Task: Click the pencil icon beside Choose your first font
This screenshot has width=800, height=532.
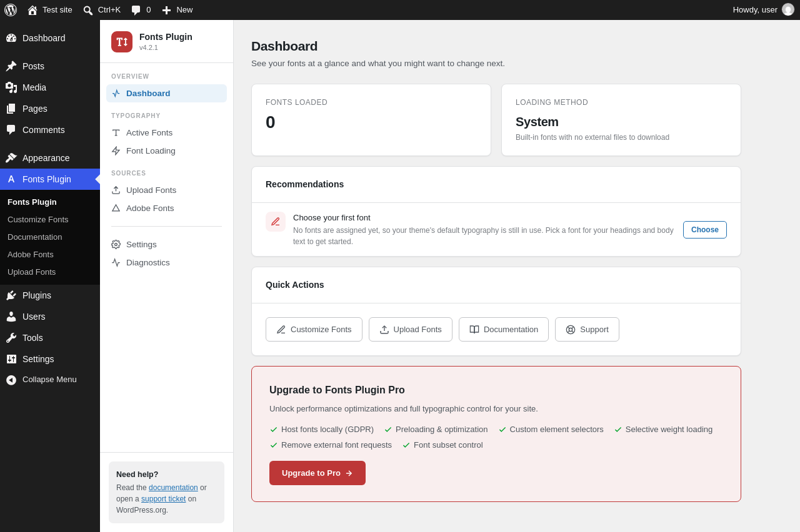Action: [x=276, y=222]
